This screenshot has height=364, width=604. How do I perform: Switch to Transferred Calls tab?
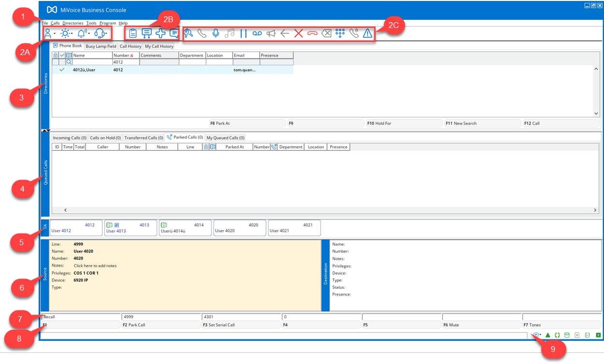coord(144,138)
